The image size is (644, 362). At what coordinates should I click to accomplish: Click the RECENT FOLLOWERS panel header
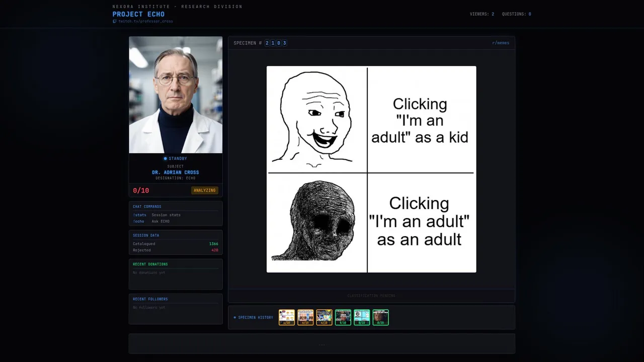click(x=150, y=299)
